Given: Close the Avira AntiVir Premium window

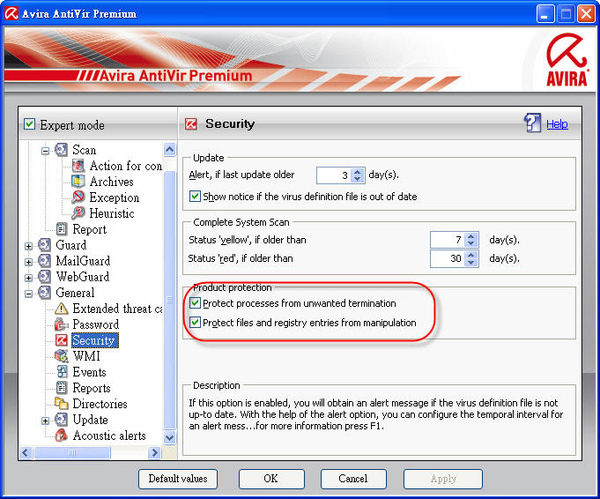Looking at the screenshot, I should (x=586, y=14).
